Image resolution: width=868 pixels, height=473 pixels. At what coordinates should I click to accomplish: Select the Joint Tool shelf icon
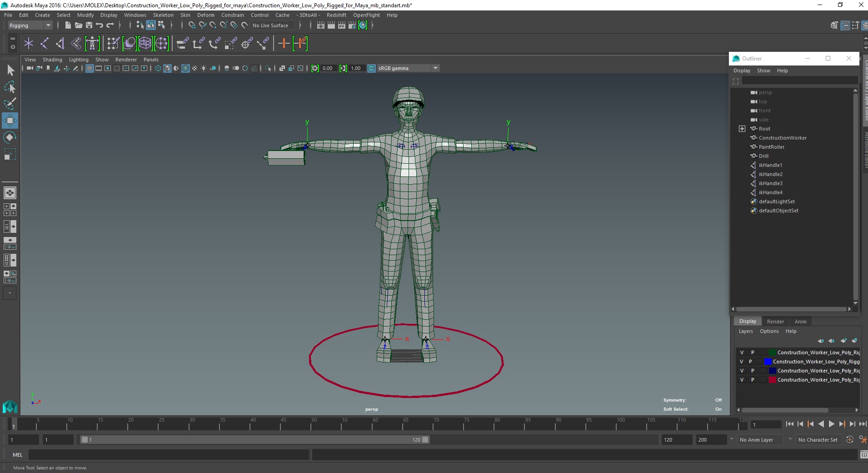(x=45, y=44)
